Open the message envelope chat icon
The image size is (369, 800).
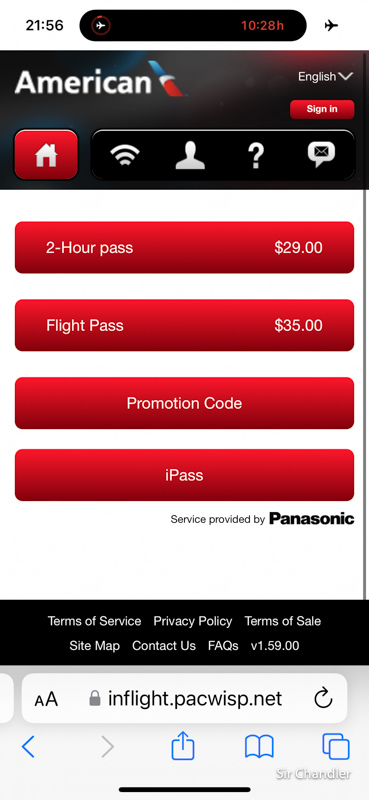tap(321, 155)
